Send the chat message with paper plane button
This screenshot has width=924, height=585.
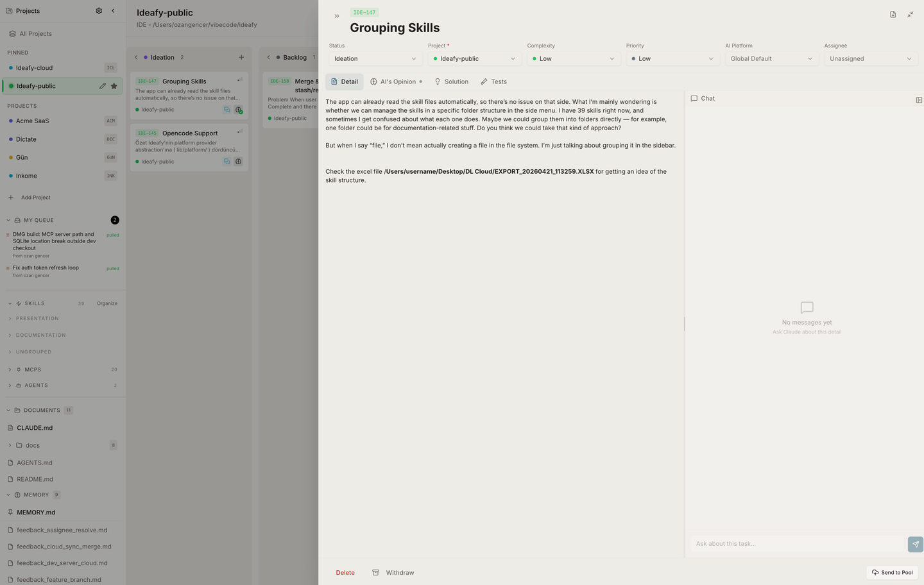[916, 544]
